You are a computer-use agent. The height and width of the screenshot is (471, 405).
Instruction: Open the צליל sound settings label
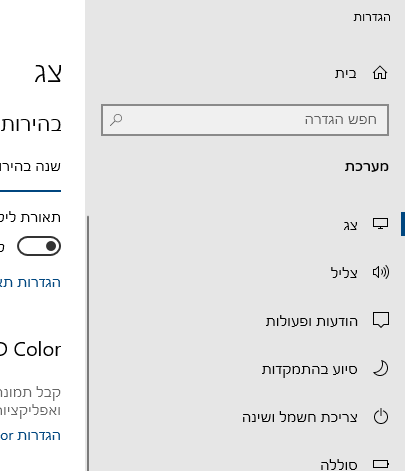pyautogui.click(x=344, y=273)
